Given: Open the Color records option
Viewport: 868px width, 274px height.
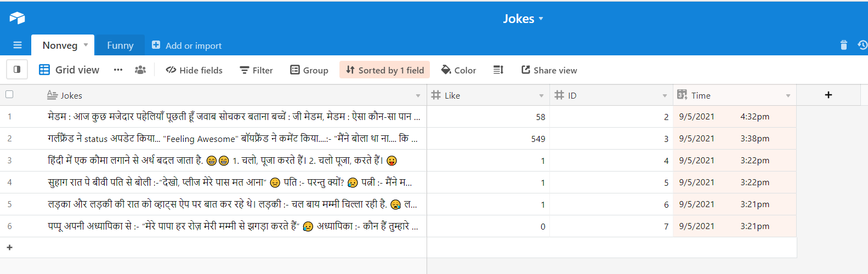Looking at the screenshot, I should click(x=458, y=70).
